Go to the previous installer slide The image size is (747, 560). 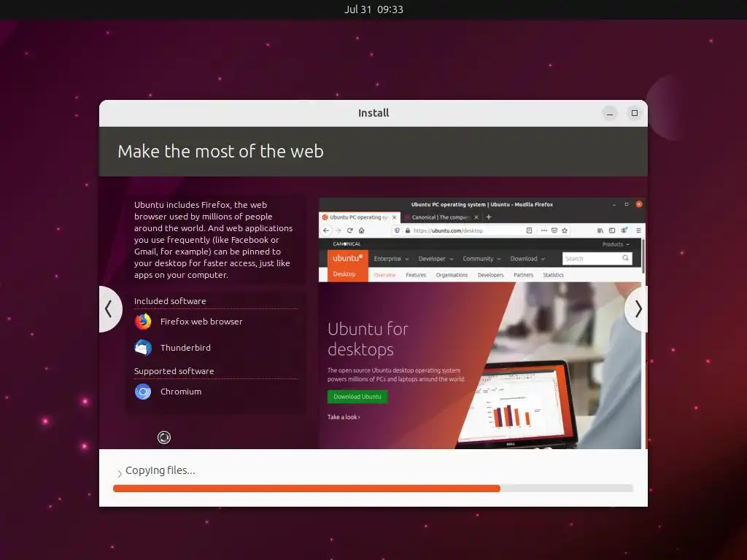pos(109,309)
